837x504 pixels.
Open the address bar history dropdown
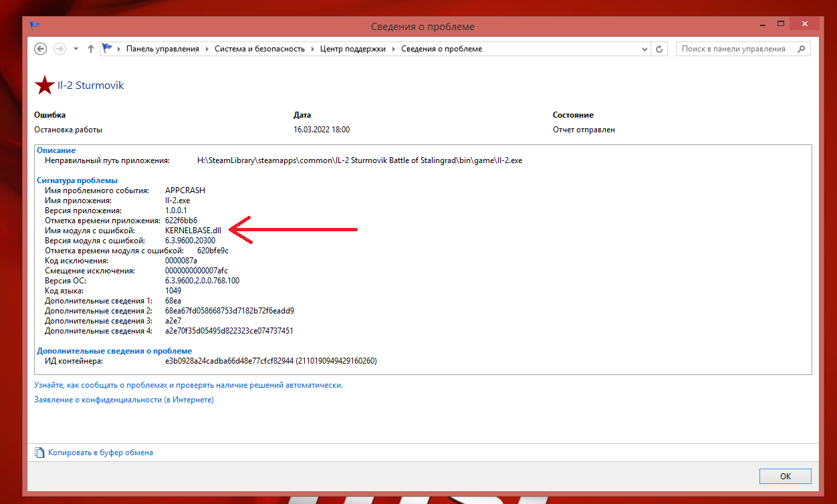coord(644,49)
